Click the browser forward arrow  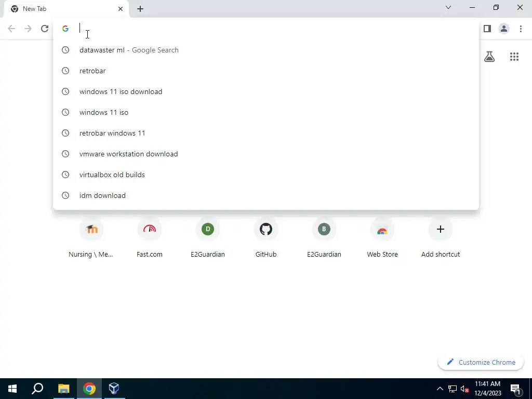pos(28,29)
